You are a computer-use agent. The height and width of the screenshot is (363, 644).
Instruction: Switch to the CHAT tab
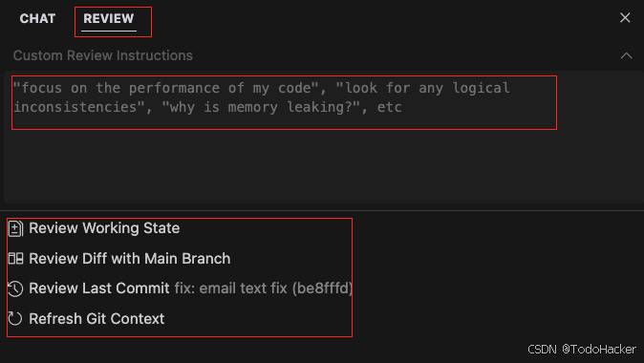pyautogui.click(x=37, y=18)
